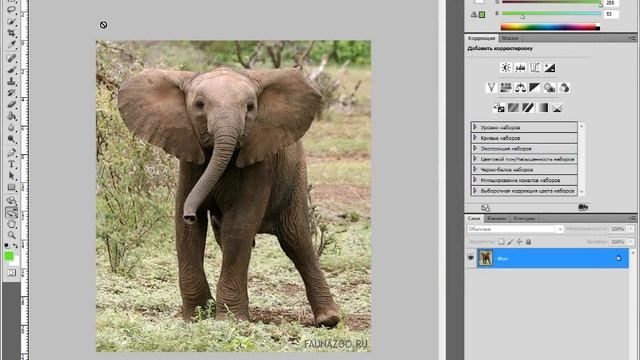This screenshot has height=360, width=640.
Task: Add a Gradient Map adjustment
Action: click(543, 108)
